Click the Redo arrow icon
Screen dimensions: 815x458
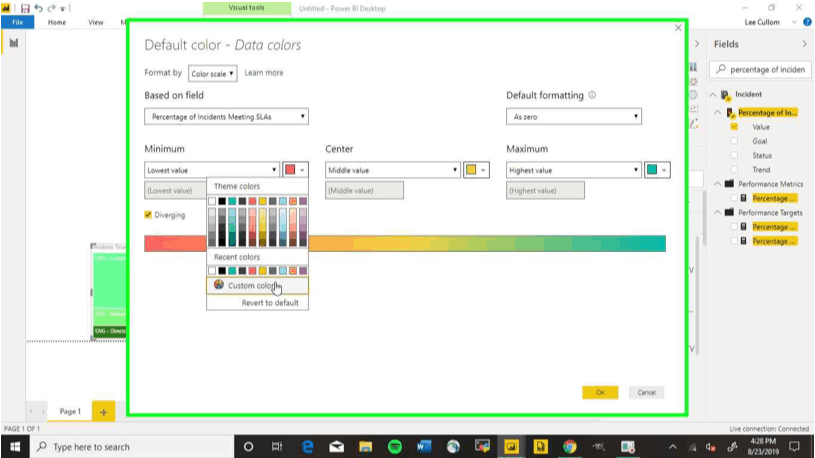point(51,8)
